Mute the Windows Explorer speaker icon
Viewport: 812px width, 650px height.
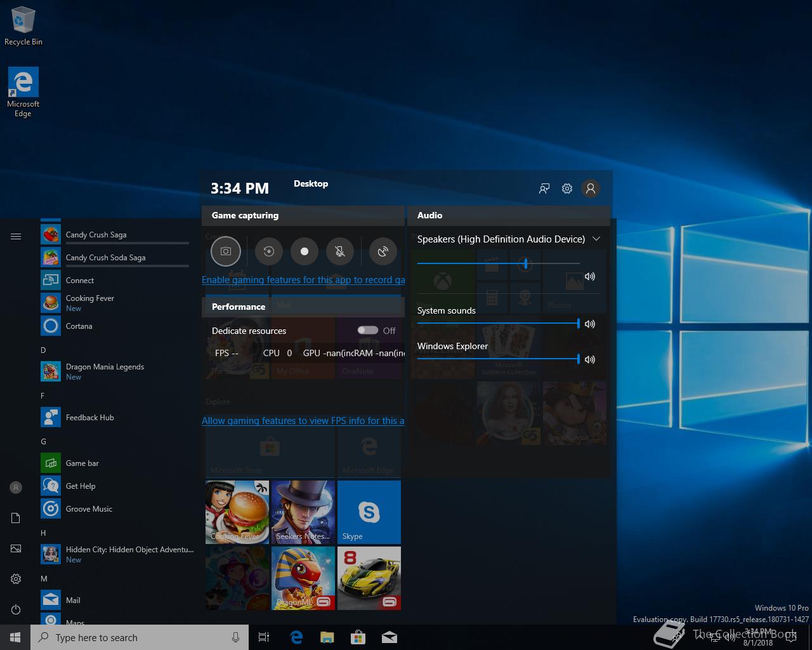tap(590, 359)
